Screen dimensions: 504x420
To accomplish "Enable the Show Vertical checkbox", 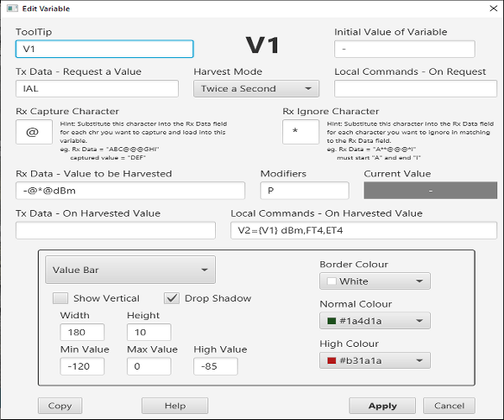I will (x=60, y=298).
